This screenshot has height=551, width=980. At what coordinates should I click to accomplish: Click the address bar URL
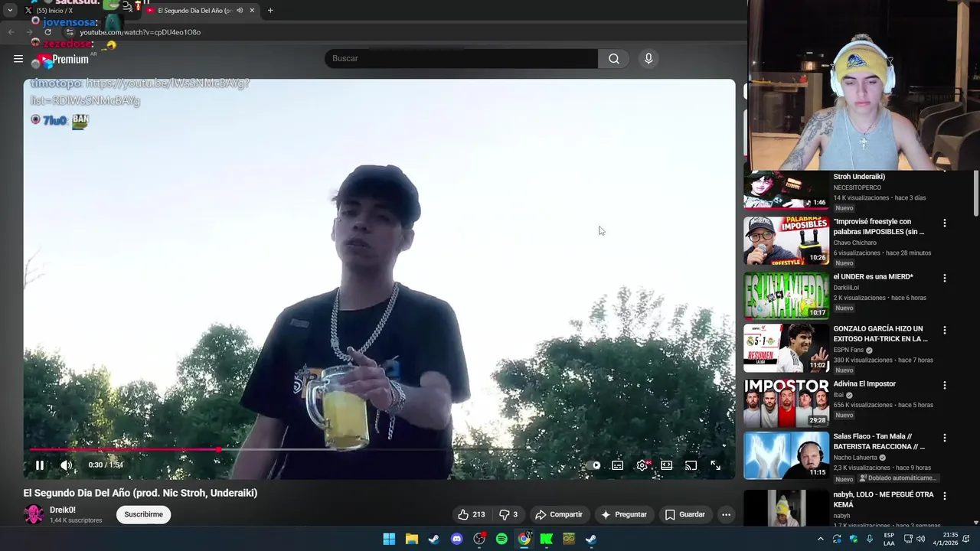[140, 32]
